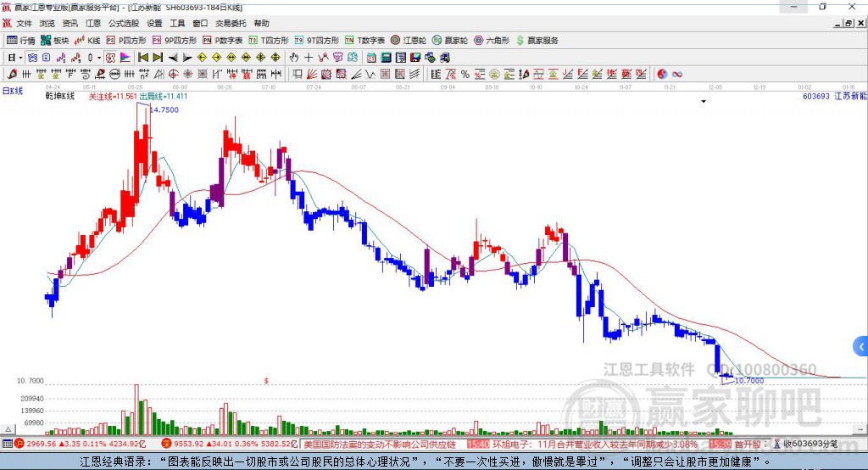Viewport: 868px width, 470px height.
Task: Toggle the colored flag chart icon
Action: click(125, 58)
